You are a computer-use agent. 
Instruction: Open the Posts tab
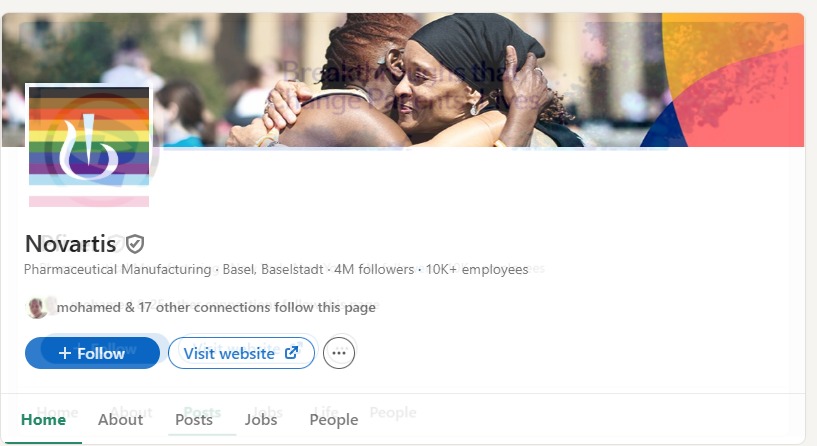194,419
